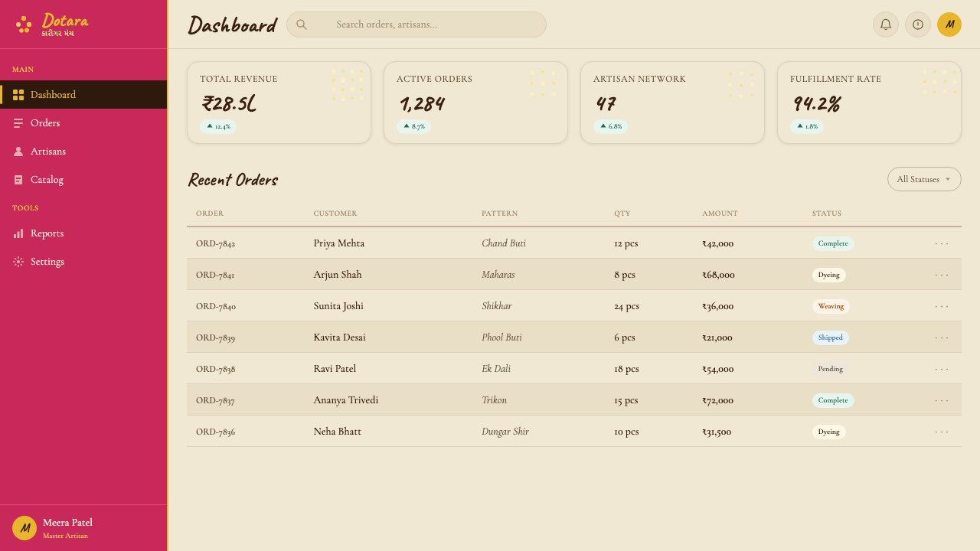Focus the Search orders, artisans field

[x=416, y=24]
